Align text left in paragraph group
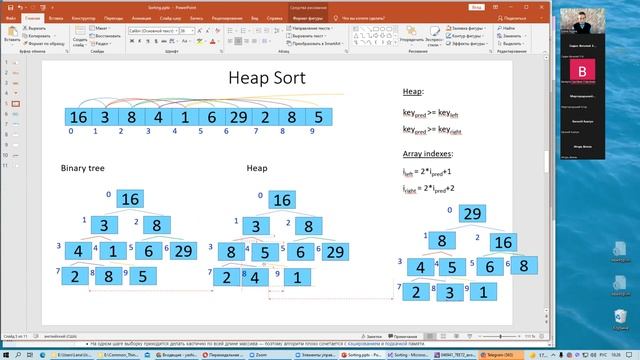 click(230, 41)
